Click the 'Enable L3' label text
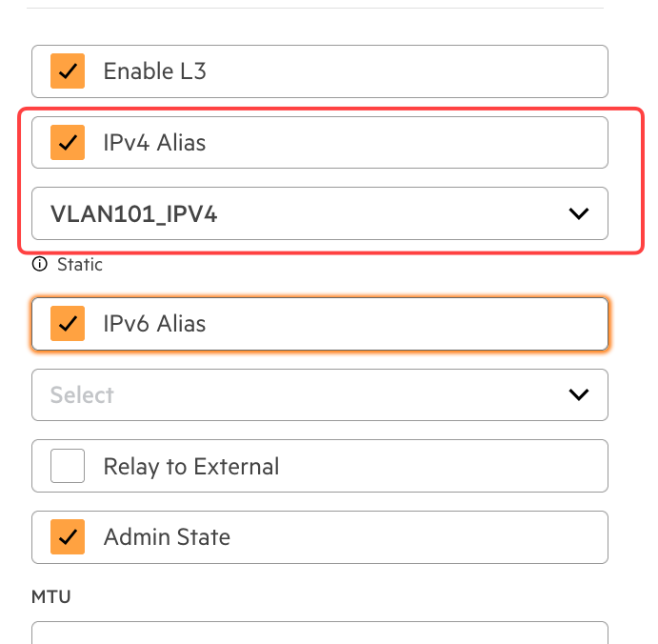The height and width of the screenshot is (644, 658). coord(154,71)
